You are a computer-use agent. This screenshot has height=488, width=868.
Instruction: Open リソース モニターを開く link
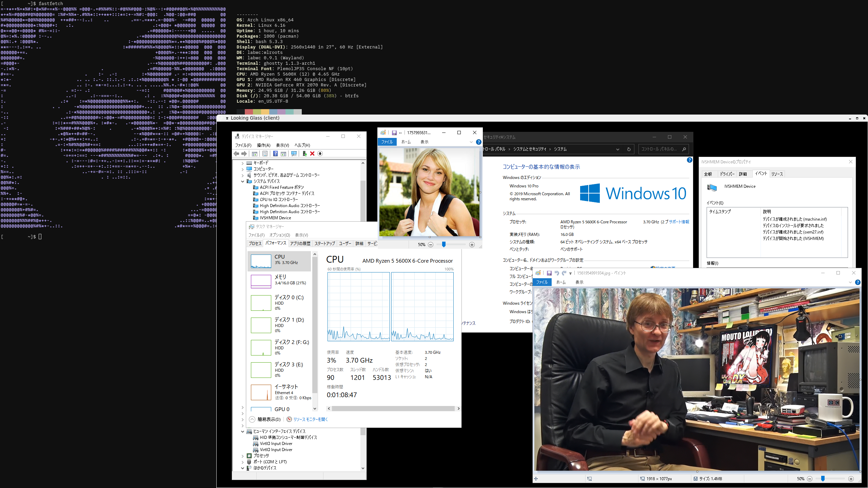coord(308,420)
